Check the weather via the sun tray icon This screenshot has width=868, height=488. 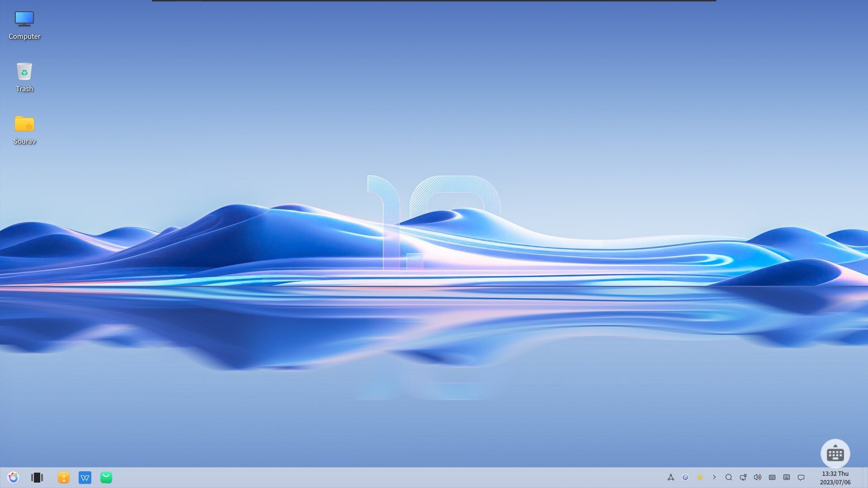700,477
